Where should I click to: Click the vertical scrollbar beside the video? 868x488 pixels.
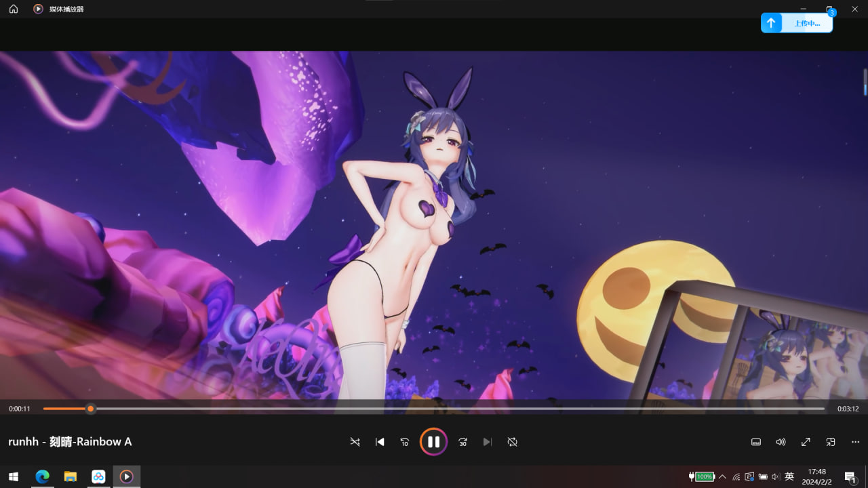tap(865, 81)
